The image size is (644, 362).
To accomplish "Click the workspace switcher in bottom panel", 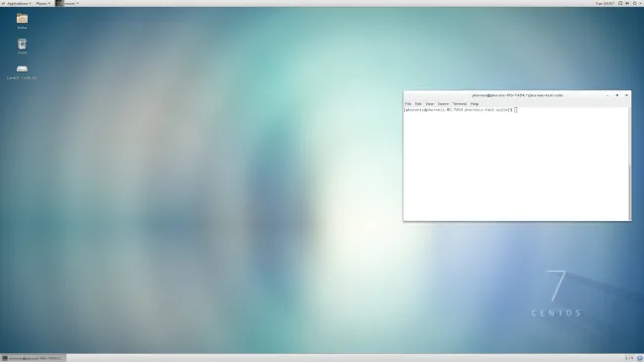I will pyautogui.click(x=629, y=358).
